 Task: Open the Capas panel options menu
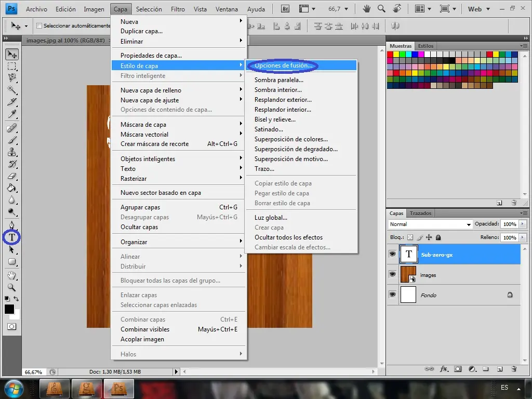click(524, 213)
